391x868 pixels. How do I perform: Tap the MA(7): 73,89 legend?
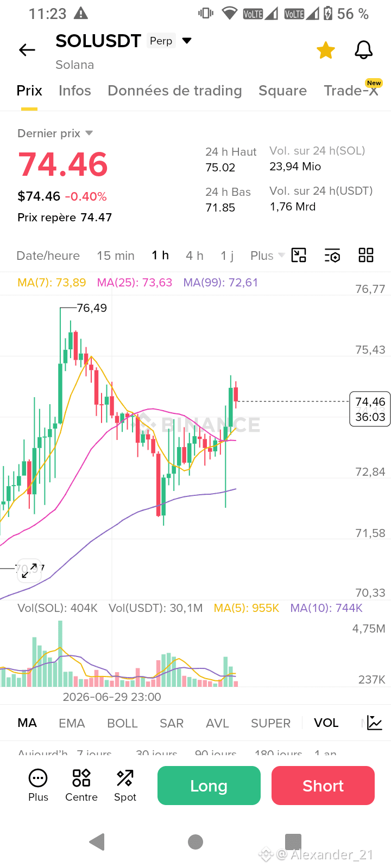point(52,283)
